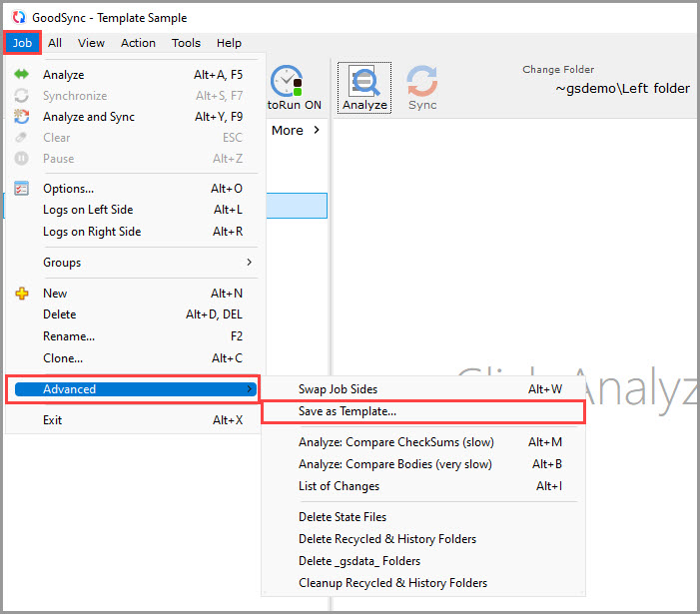Click the yellow plus New job icon
The height and width of the screenshot is (614, 700).
(x=21, y=294)
